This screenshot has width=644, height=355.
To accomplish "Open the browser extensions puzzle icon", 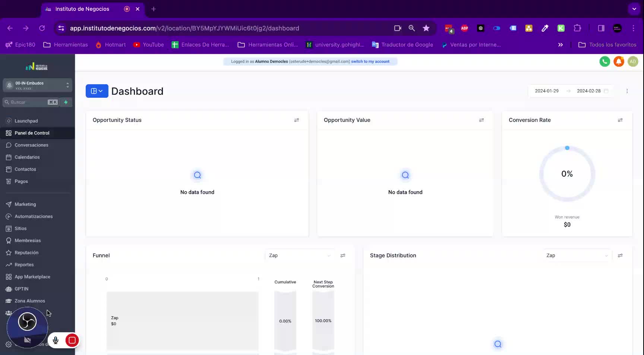I will click(x=577, y=28).
